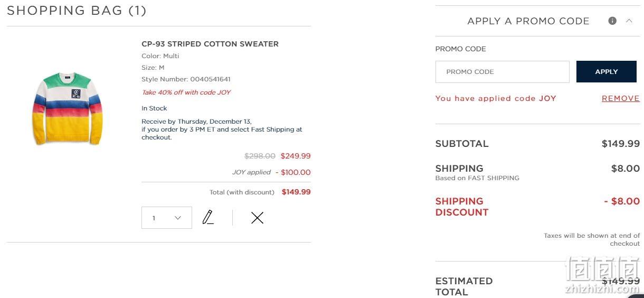This screenshot has height=298, width=644.
Task: Collapse the Apply a Promo Code section
Action: coord(629,21)
